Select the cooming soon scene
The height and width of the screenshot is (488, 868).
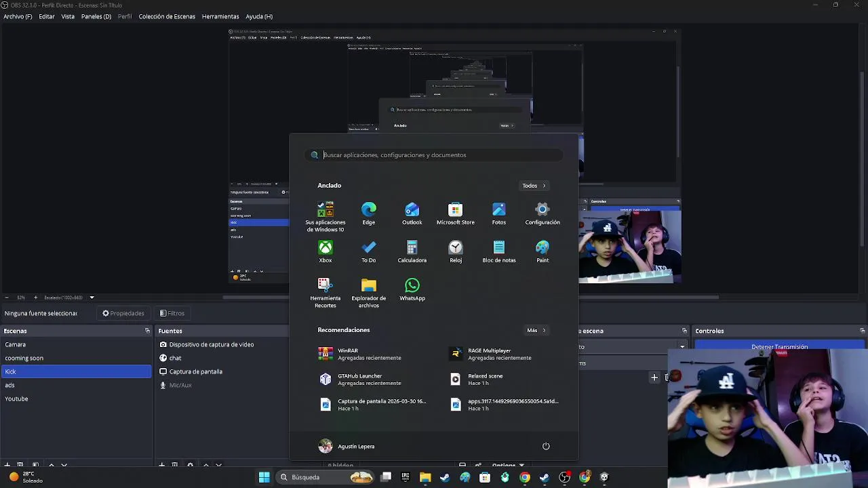(77, 358)
